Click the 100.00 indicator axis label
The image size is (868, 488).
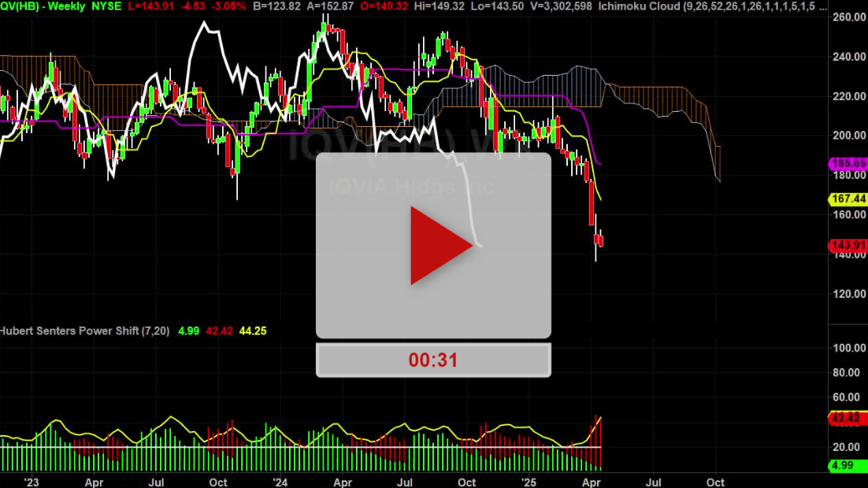(x=849, y=348)
